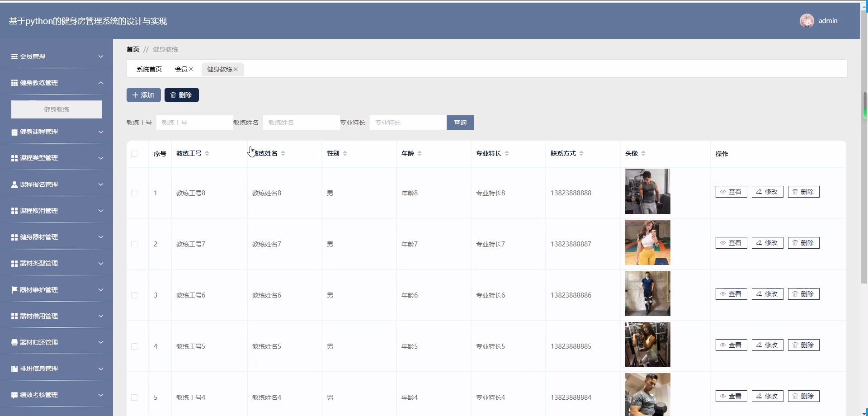Expand 课程类型管理 menu chevron

click(x=101, y=158)
